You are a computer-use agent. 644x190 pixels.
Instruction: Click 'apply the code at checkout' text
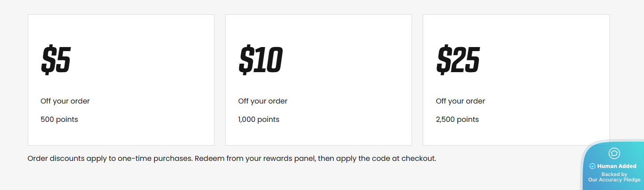(386, 159)
